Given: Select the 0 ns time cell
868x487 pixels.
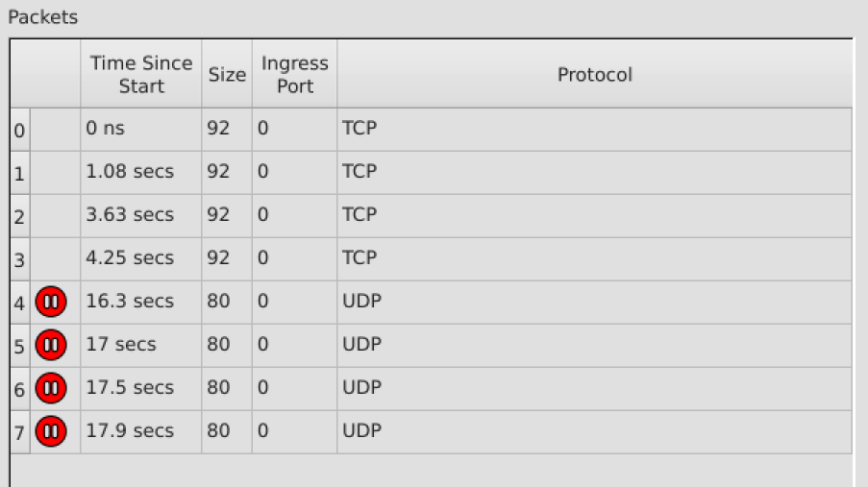Looking at the screenshot, I should 140,129.
